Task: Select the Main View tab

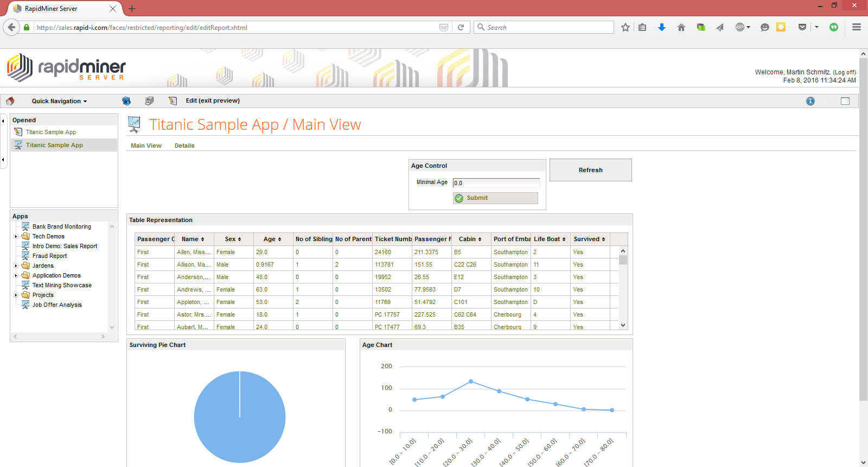Action: click(x=146, y=146)
